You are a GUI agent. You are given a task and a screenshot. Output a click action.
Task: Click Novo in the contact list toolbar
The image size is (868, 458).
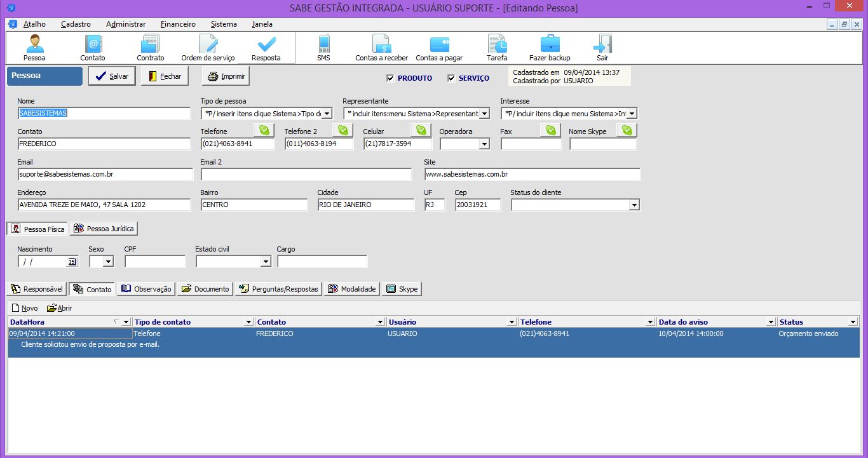25,308
